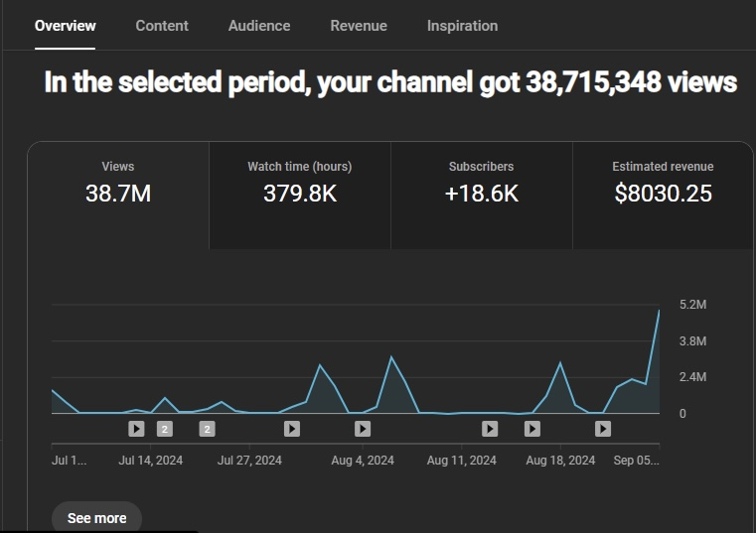This screenshot has height=533, width=756.
Task: Select the Subscribers +18.6K card
Action: (x=481, y=196)
